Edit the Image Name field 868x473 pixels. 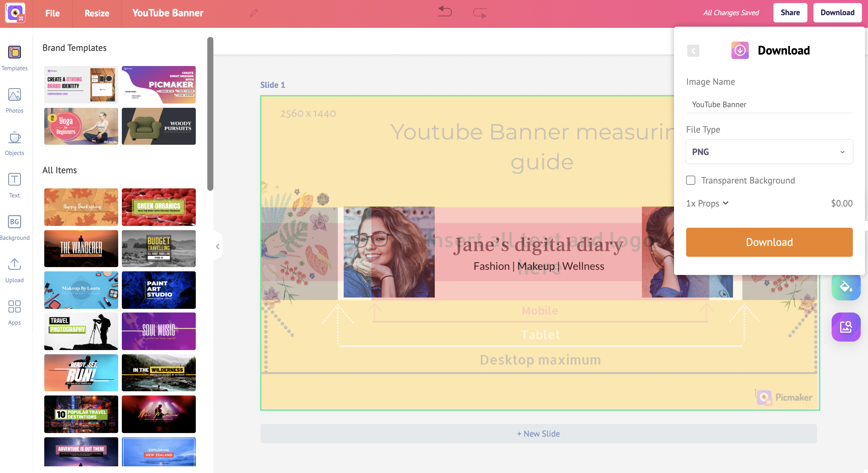[769, 104]
